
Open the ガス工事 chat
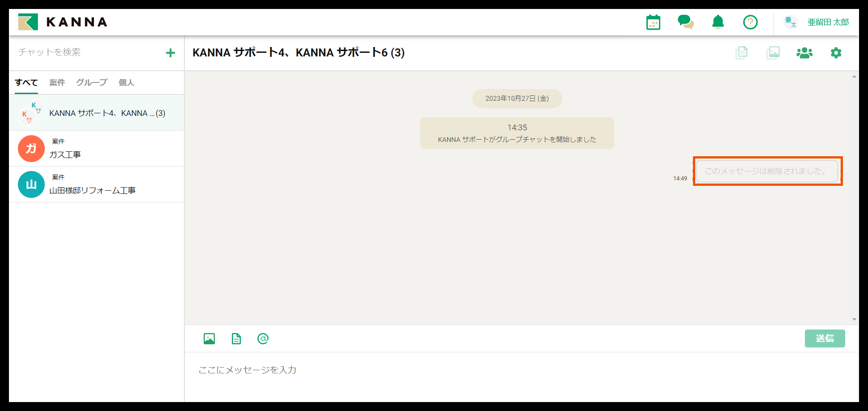click(x=96, y=149)
